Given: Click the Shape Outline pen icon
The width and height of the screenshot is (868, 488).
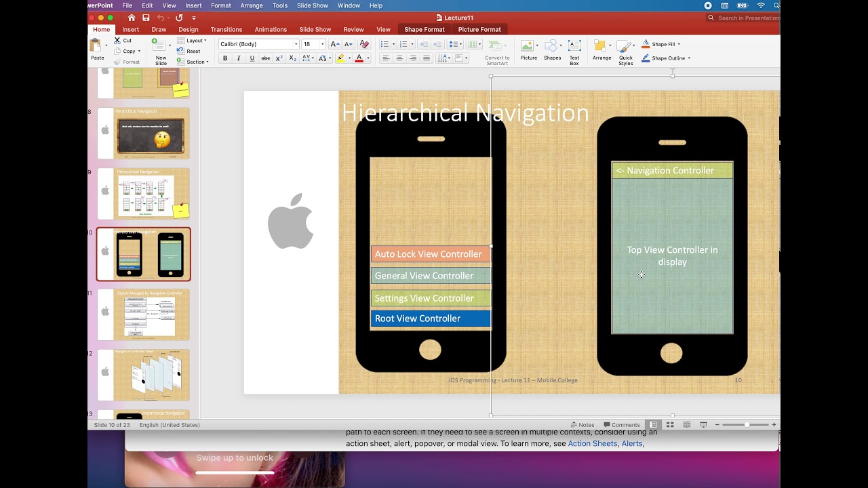Looking at the screenshot, I should [646, 58].
